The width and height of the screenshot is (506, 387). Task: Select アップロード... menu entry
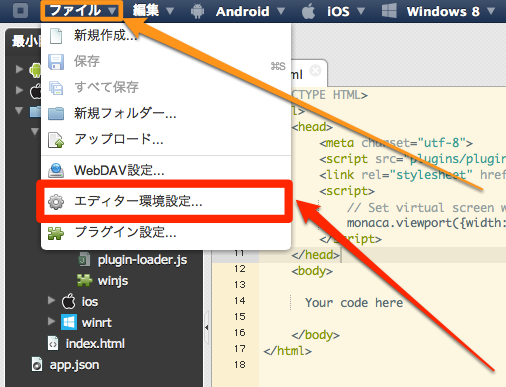coord(166,139)
